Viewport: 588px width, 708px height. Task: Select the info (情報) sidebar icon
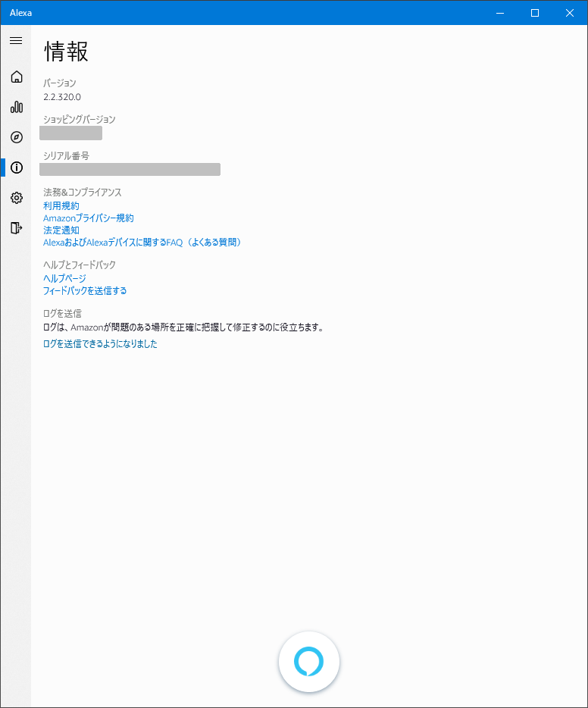pyautogui.click(x=16, y=168)
